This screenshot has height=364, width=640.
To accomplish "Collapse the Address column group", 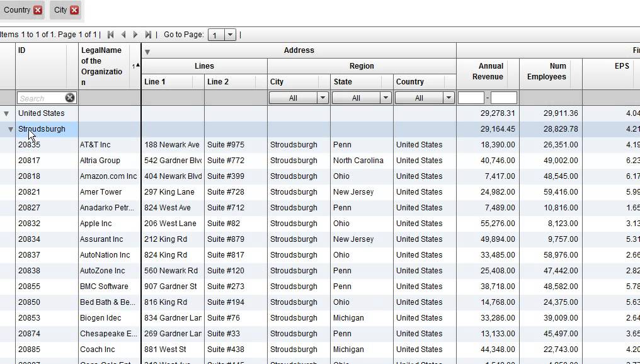I will (147, 52).
